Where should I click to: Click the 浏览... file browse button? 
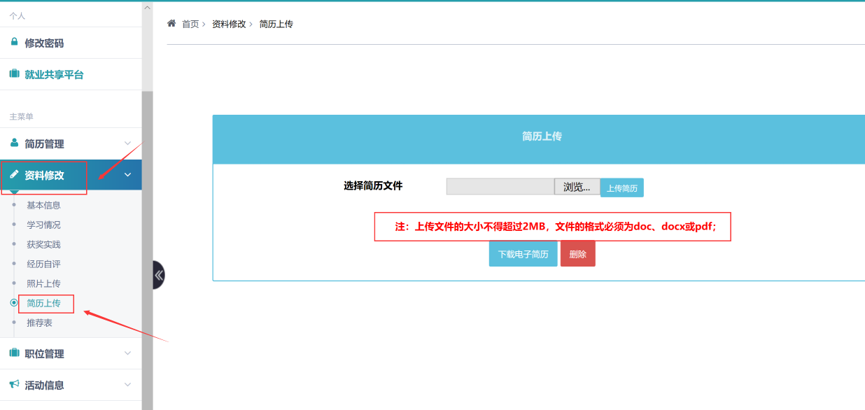tap(577, 187)
